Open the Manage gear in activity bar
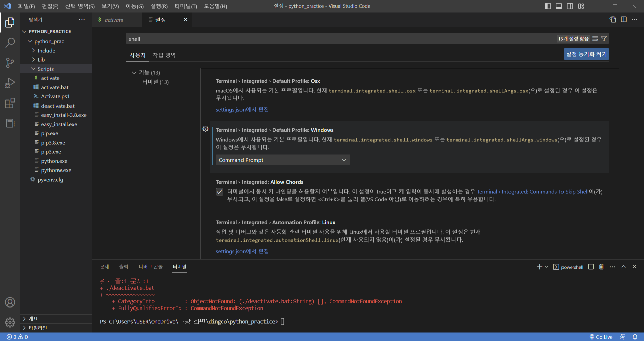 coord(10,322)
